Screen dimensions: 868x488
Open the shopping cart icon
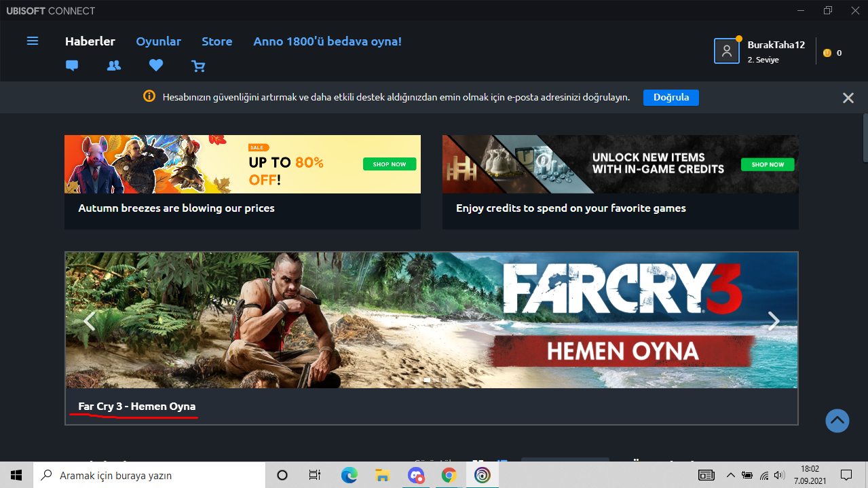(x=198, y=66)
